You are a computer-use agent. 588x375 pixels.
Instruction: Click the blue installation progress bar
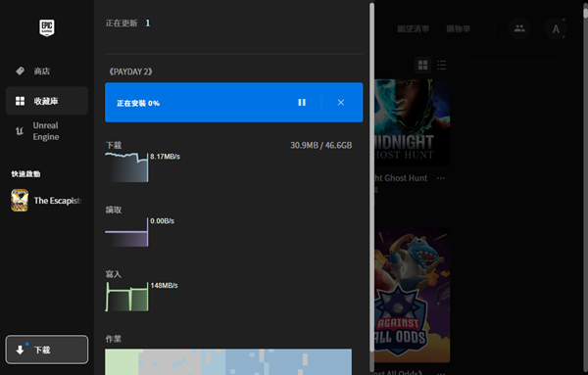[x=234, y=102]
